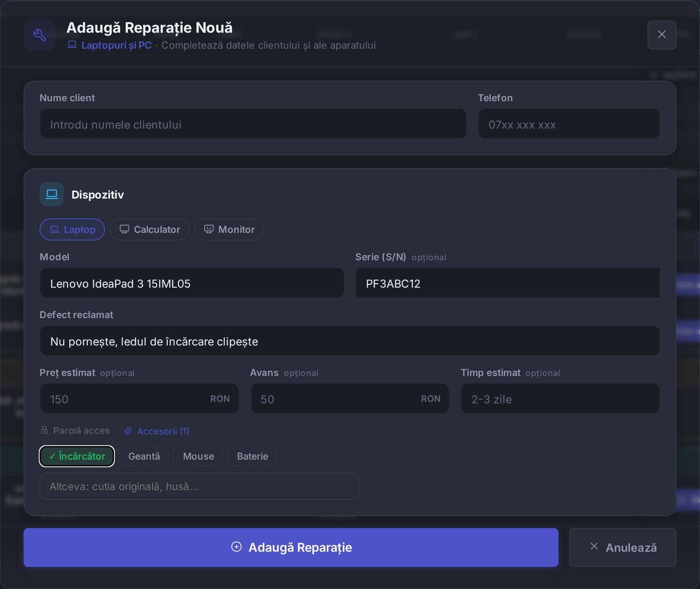The width and height of the screenshot is (700, 589).
Task: Click the Serie (S/N) field label
Action: (x=380, y=257)
